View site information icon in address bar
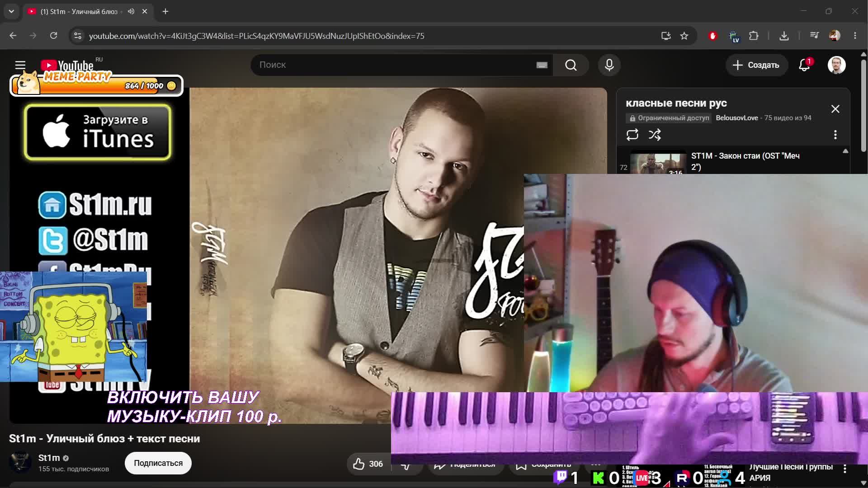This screenshot has width=868, height=488. (x=78, y=36)
